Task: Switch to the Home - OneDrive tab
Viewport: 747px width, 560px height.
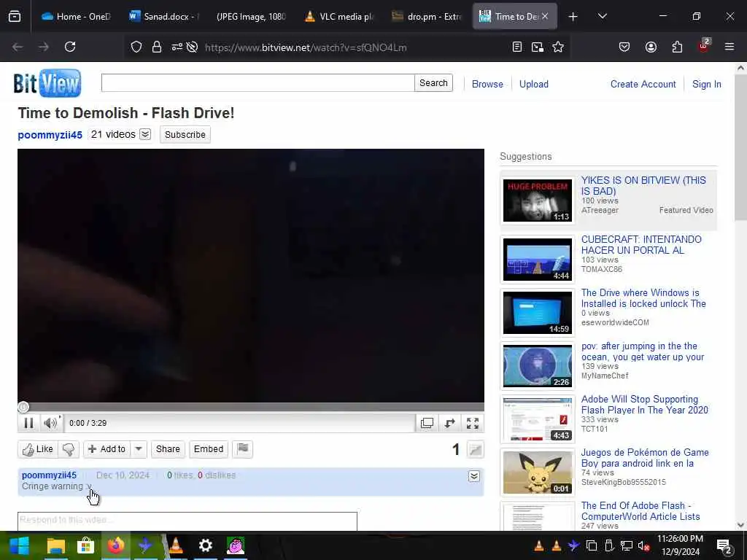Action: click(76, 16)
